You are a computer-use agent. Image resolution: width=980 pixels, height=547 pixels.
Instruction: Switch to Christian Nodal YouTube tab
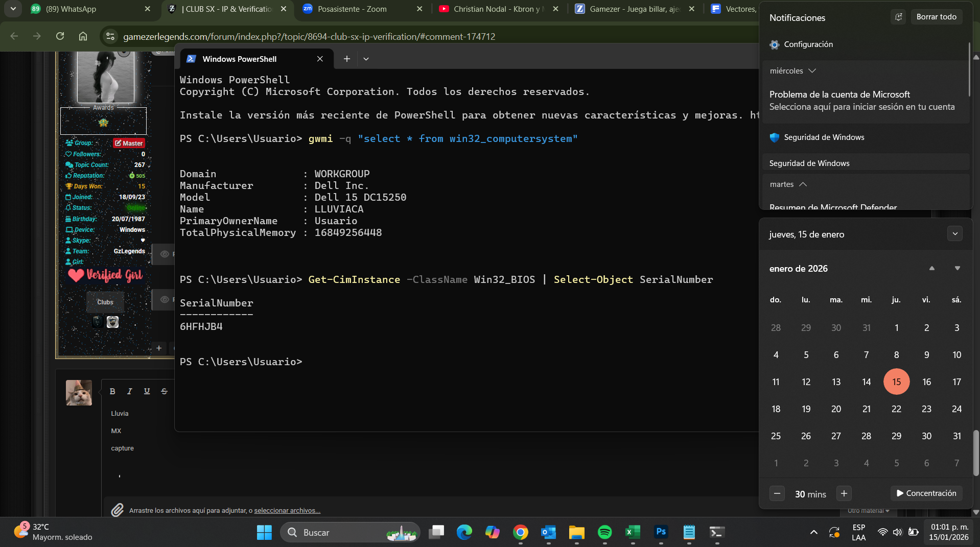498,9
